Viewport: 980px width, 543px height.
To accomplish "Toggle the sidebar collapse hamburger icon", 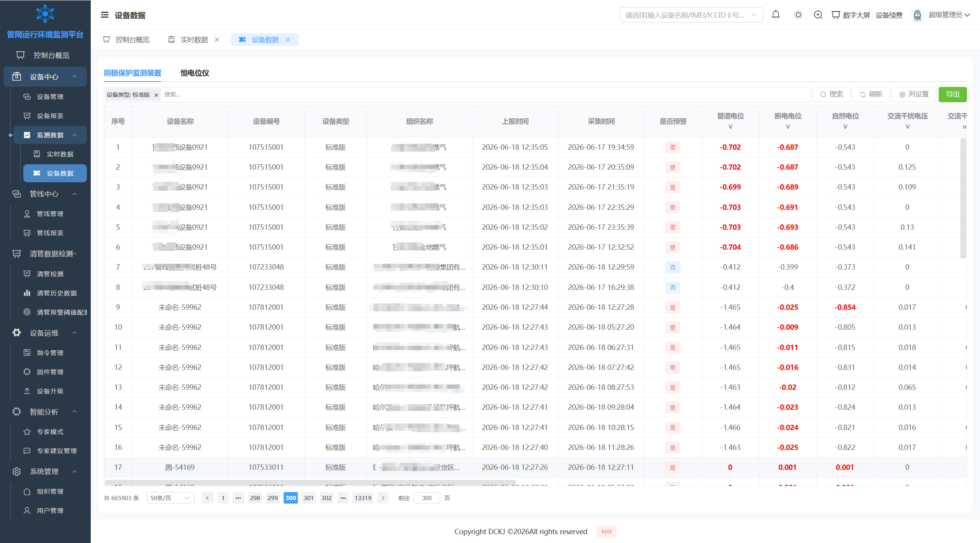I will tap(105, 15).
